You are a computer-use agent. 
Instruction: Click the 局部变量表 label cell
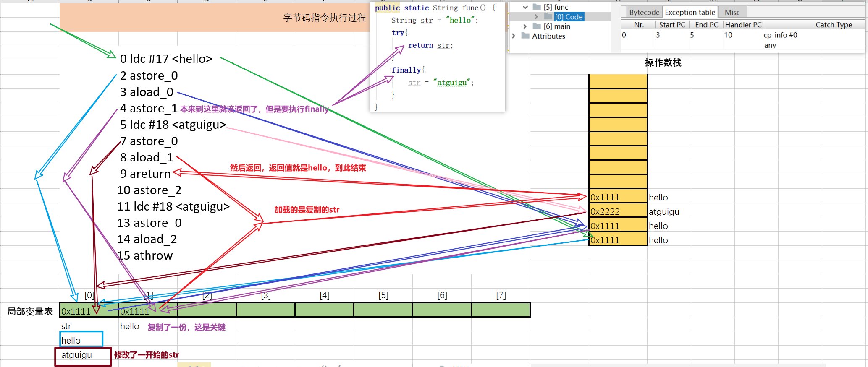pyautogui.click(x=30, y=312)
